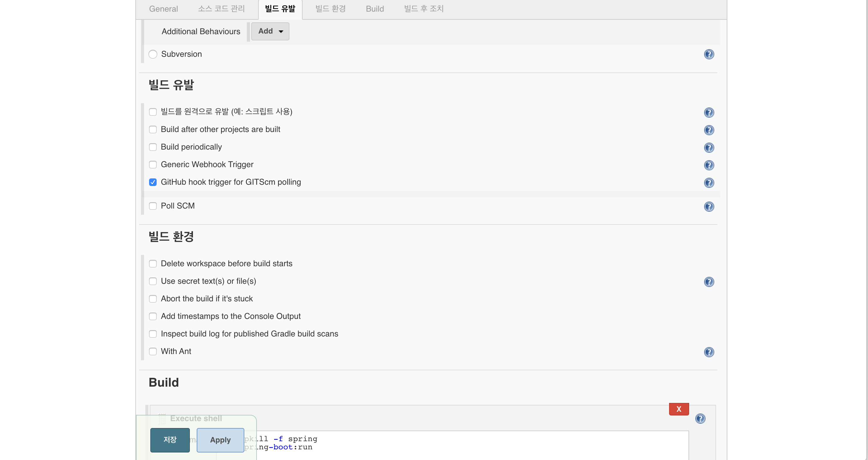
Task: Select the Subversion radio button
Action: tap(153, 54)
